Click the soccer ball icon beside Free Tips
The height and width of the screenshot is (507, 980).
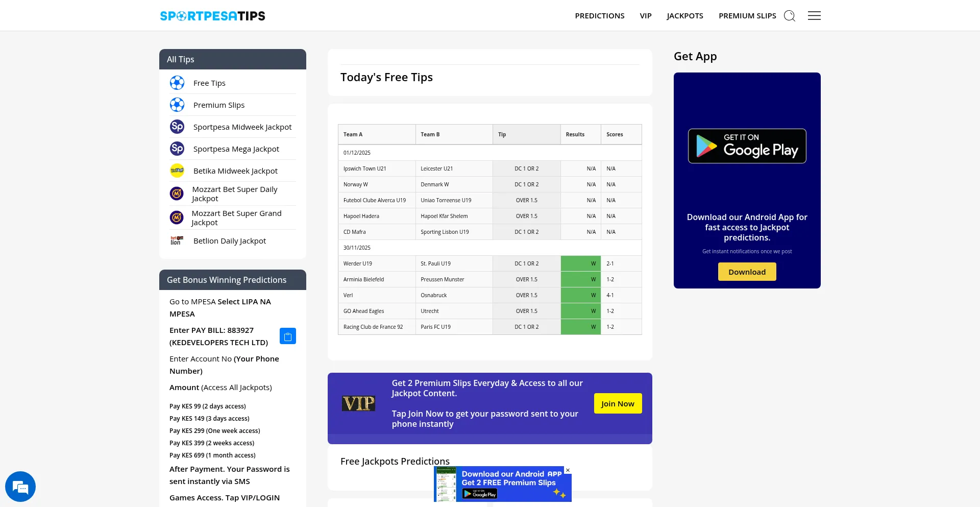click(177, 83)
